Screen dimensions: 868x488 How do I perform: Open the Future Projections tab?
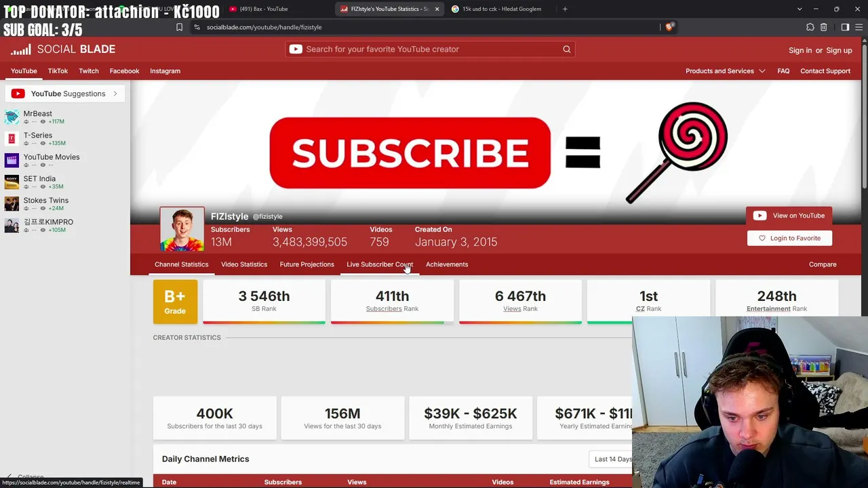coord(307,264)
